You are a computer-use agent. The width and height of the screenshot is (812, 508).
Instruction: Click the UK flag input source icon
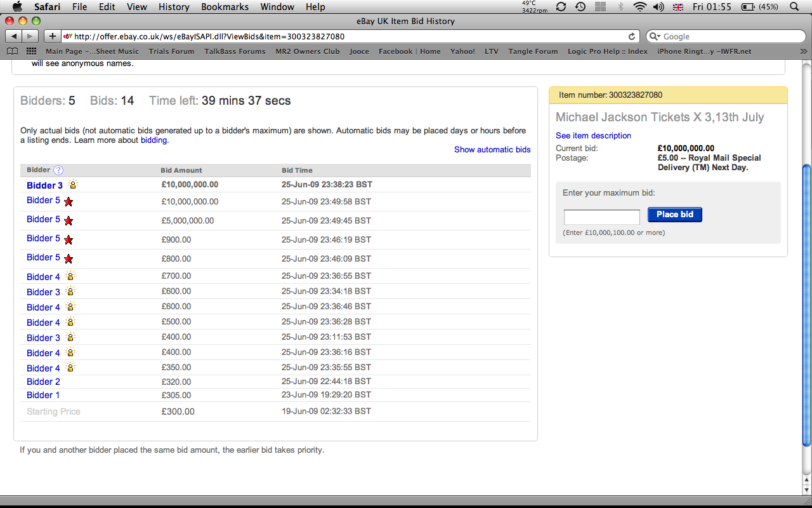tap(678, 7)
